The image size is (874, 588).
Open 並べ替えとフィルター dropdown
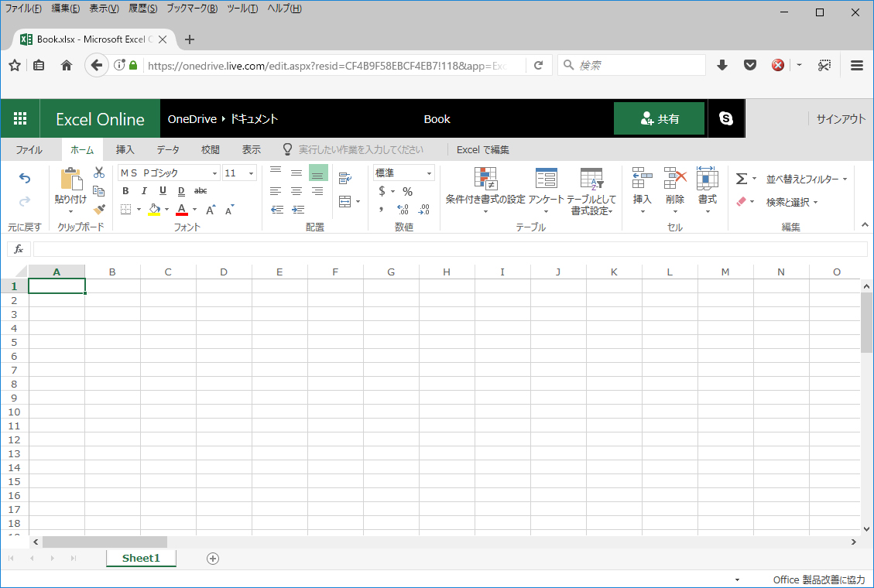tap(806, 179)
